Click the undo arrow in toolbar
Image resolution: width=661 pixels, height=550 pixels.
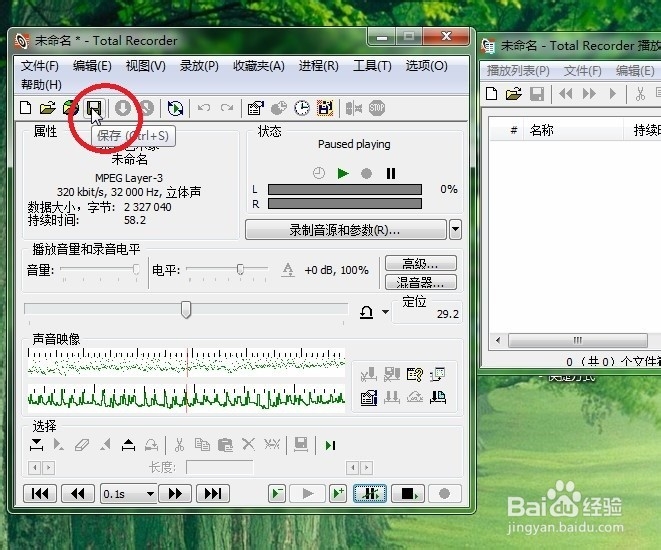pos(204,108)
